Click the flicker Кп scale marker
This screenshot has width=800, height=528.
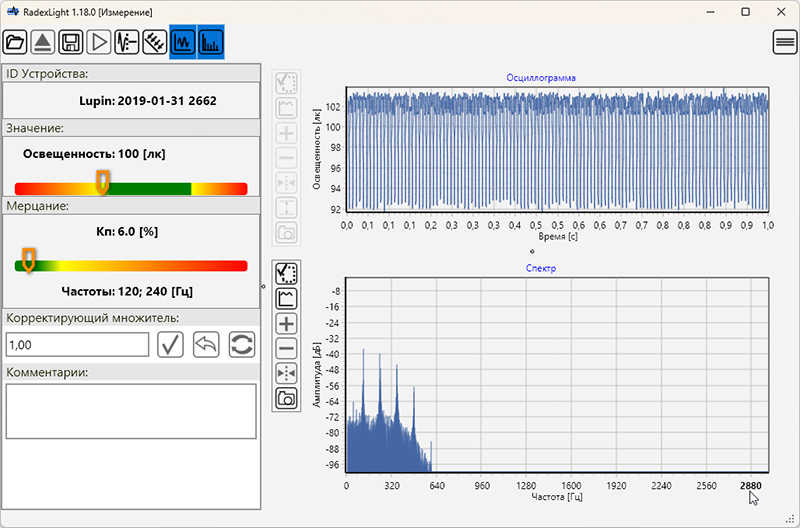29,260
